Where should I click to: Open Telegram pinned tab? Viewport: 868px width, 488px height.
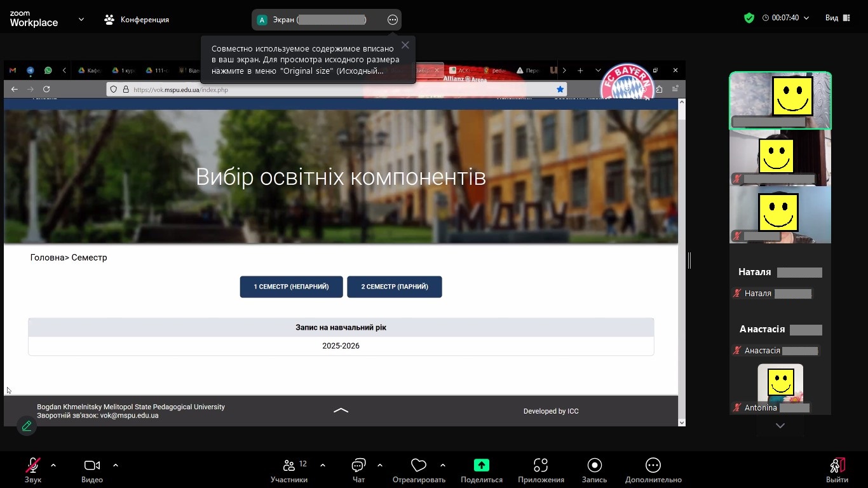31,71
